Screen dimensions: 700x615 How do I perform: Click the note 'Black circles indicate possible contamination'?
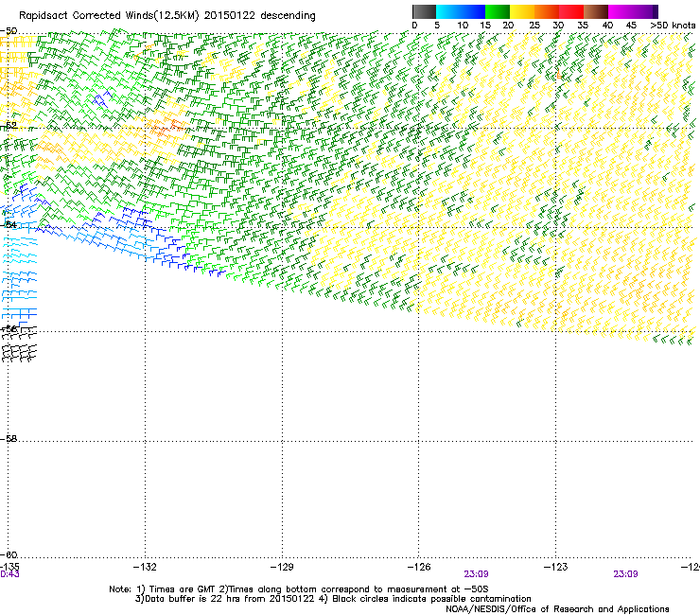coord(431,599)
